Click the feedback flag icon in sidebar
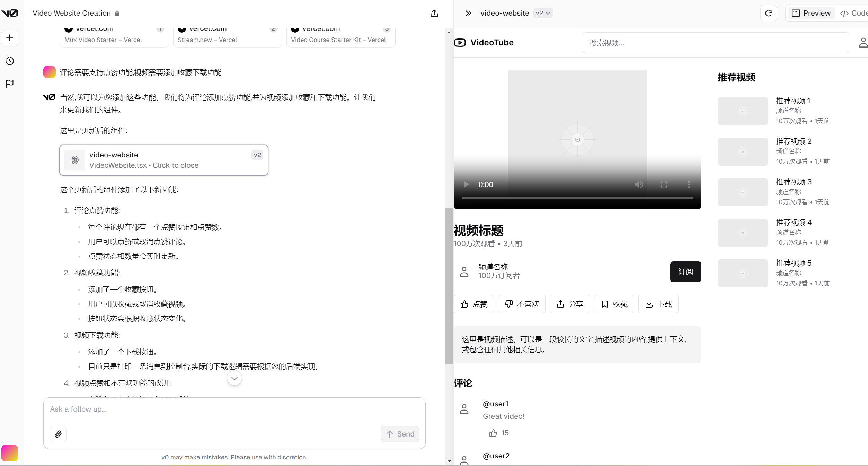This screenshot has height=466, width=868. click(10, 84)
